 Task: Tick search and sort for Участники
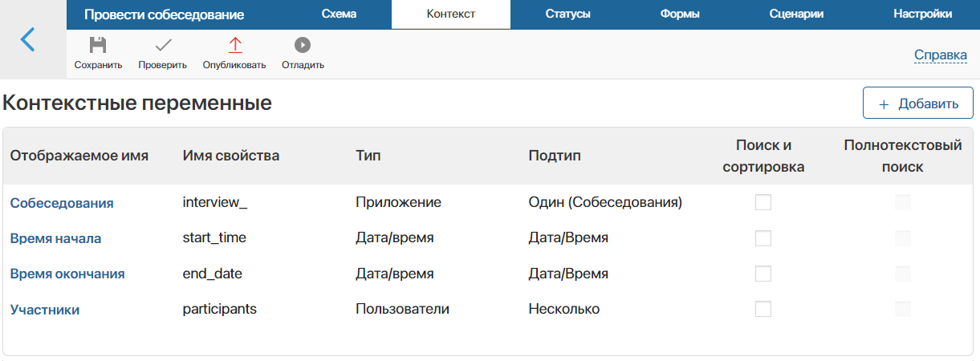(x=763, y=309)
